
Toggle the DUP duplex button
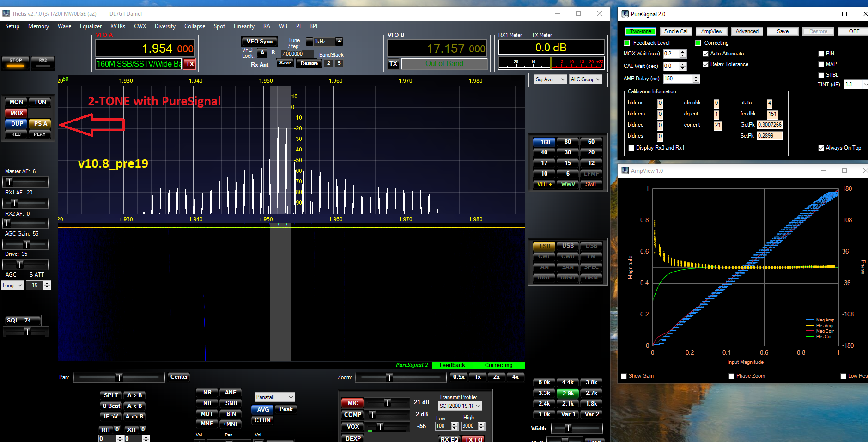point(17,124)
